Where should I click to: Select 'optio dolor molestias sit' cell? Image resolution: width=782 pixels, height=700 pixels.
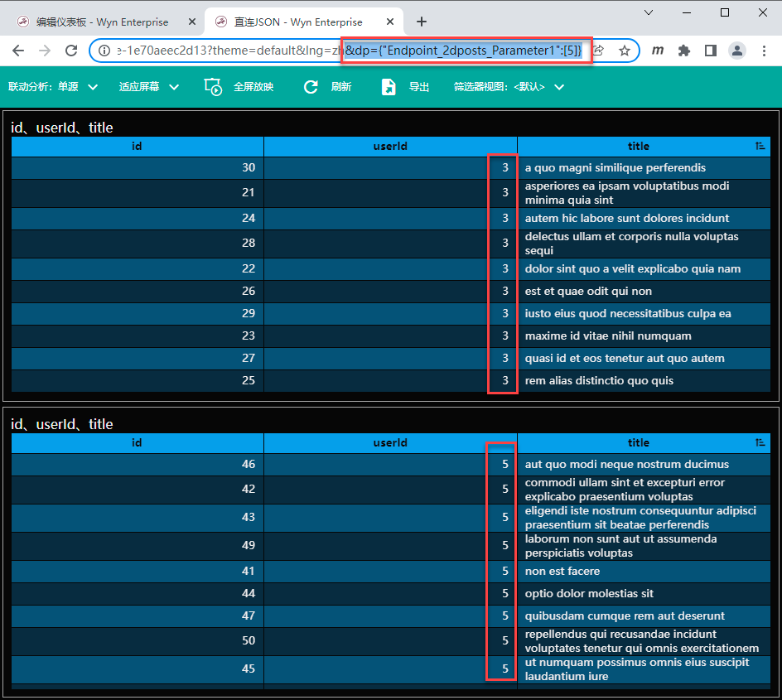[644, 594]
